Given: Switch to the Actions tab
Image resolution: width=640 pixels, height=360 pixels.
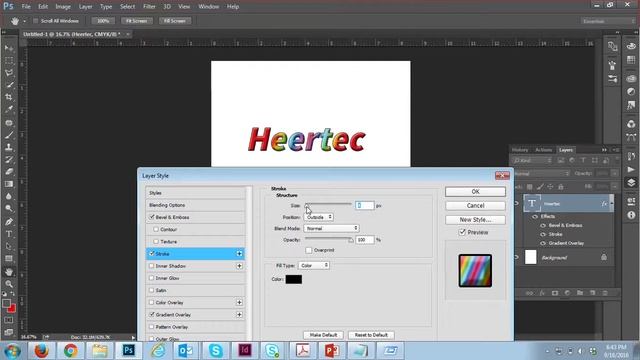Looking at the screenshot, I should (x=543, y=150).
